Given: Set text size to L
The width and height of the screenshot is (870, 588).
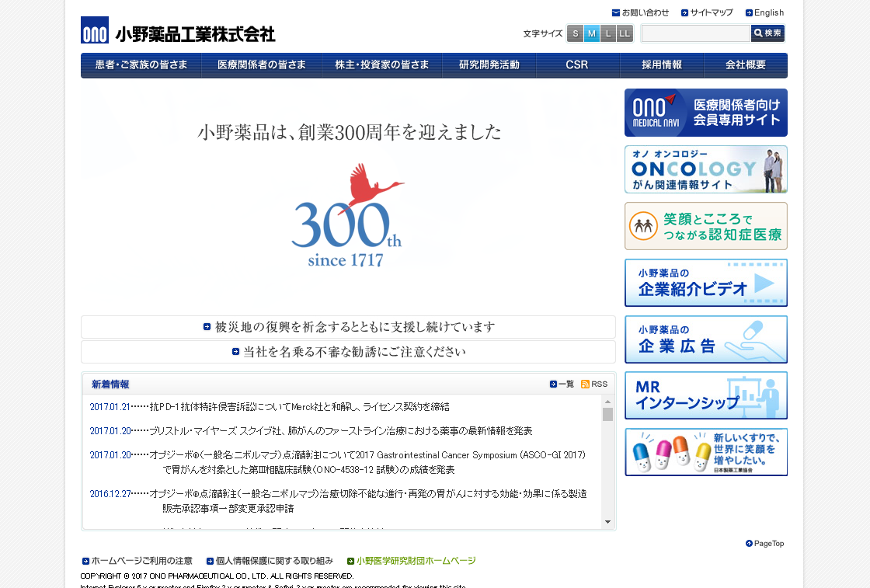Looking at the screenshot, I should point(608,34).
